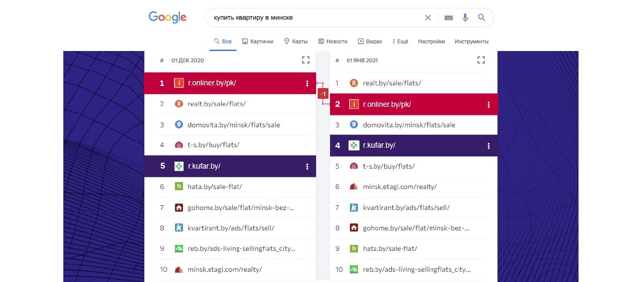This screenshot has width=644, height=282.
Task: Click realt.by favicon in January list
Action: click(x=354, y=83)
